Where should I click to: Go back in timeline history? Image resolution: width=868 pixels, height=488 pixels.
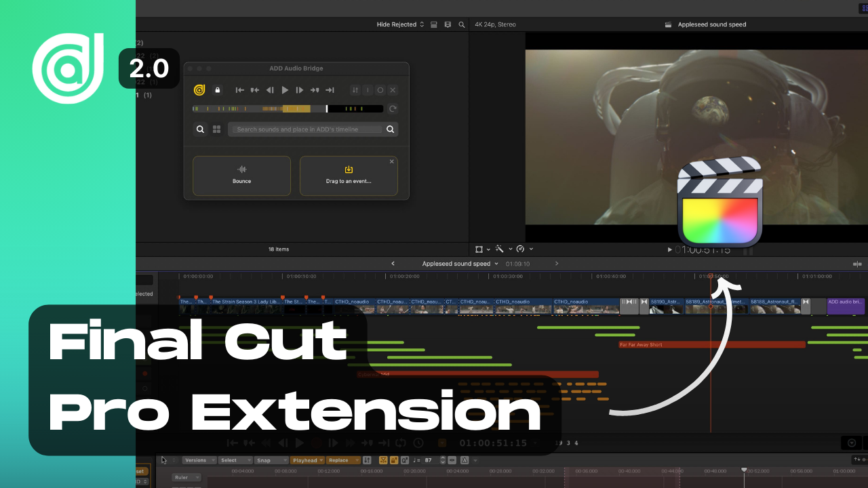click(x=393, y=264)
